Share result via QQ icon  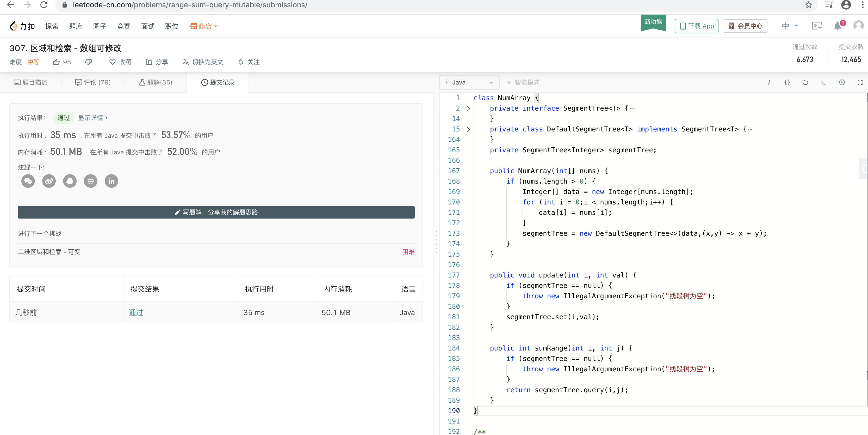[x=70, y=181]
